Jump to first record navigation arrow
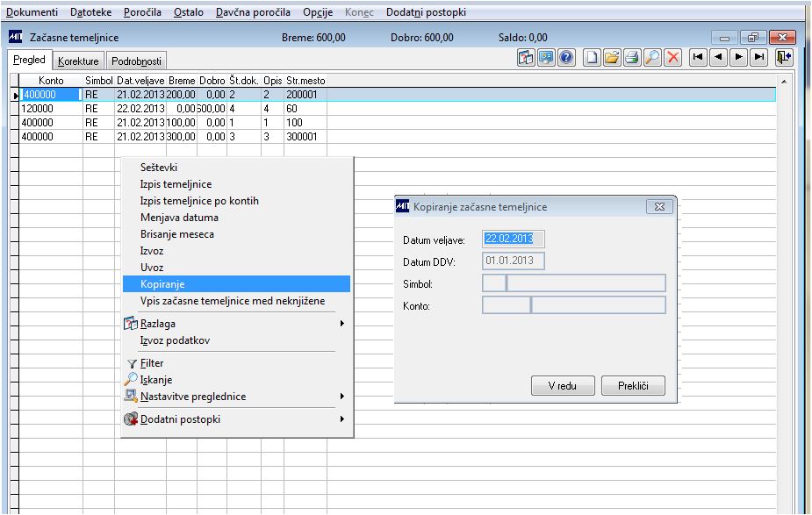 click(x=698, y=57)
